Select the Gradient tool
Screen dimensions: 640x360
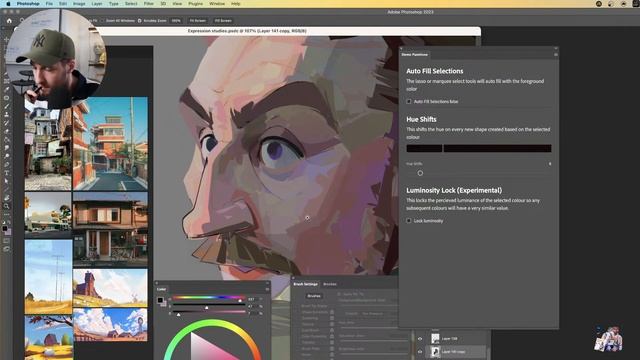coord(7,140)
